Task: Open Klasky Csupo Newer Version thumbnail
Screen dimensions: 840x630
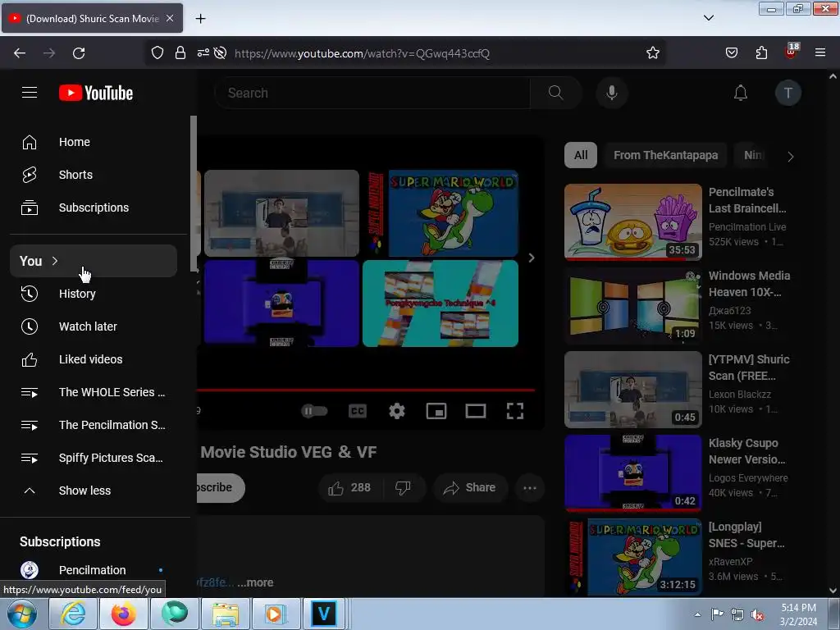Action: [x=633, y=472]
